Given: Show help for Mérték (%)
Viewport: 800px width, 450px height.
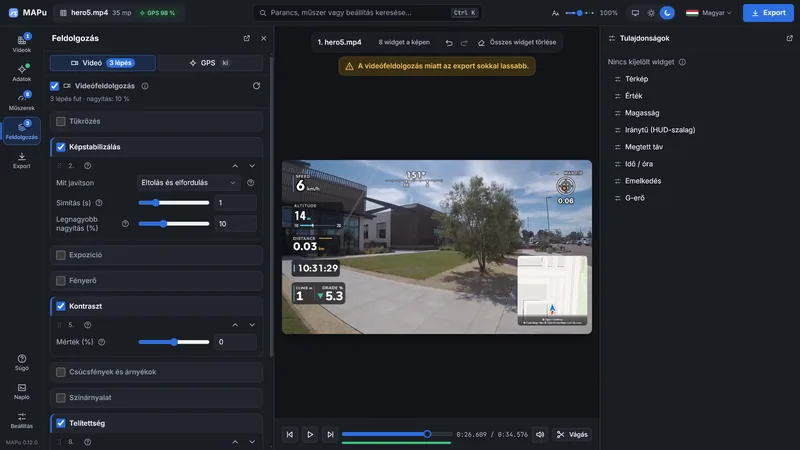Looking at the screenshot, I should (x=102, y=342).
